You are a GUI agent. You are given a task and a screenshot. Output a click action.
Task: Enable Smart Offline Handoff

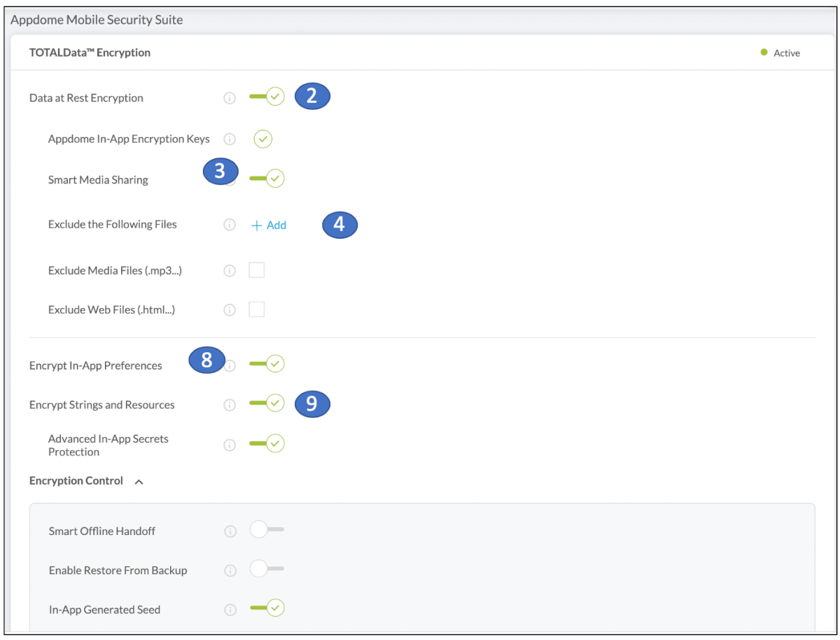pyautogui.click(x=267, y=530)
